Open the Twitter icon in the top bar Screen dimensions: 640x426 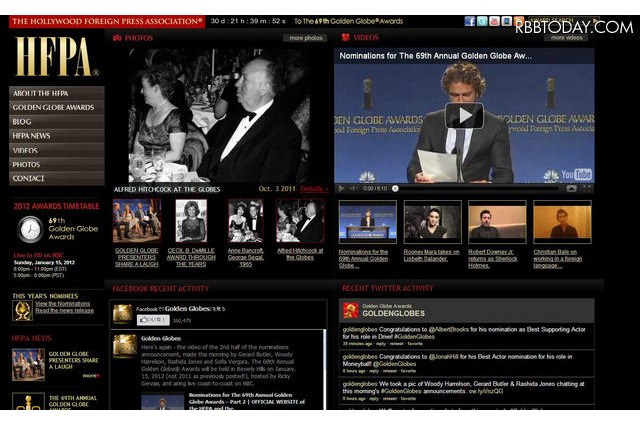(482, 21)
